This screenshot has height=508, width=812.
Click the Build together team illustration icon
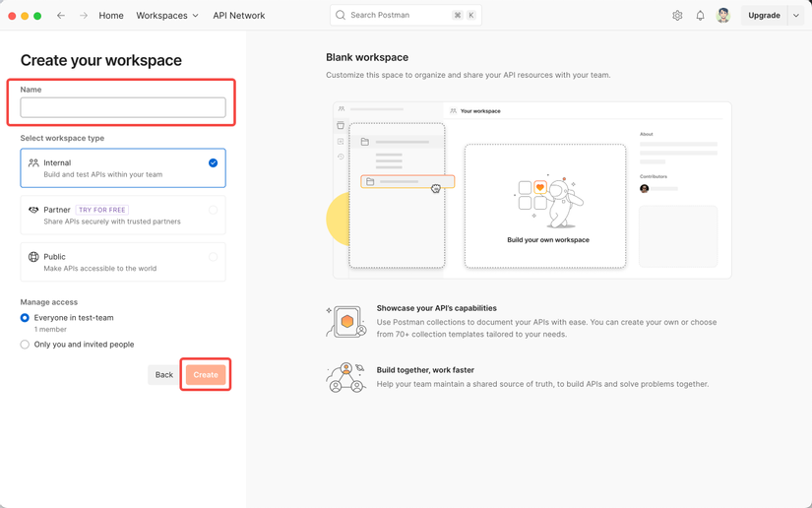click(x=346, y=377)
